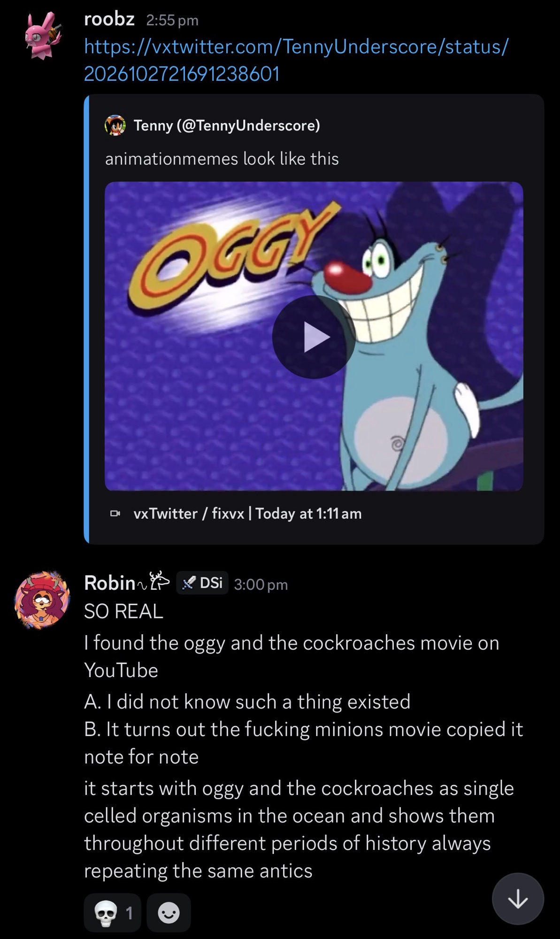Click the "SO REAL" message text

[x=123, y=611]
